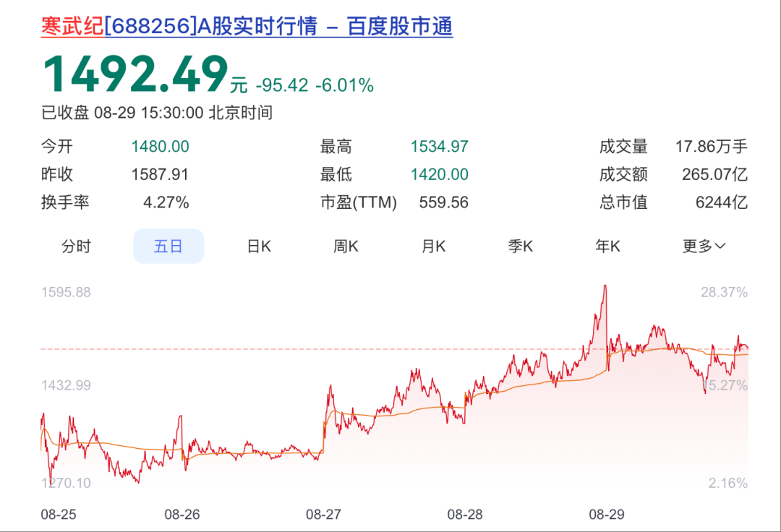Viewport: 781px width, 532px height.
Task: Expand the 更多 dropdown
Action: 704,246
